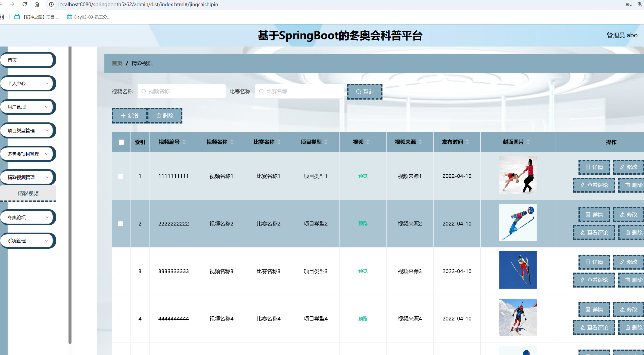Click cell 比赛名称3 in the table

268,271
